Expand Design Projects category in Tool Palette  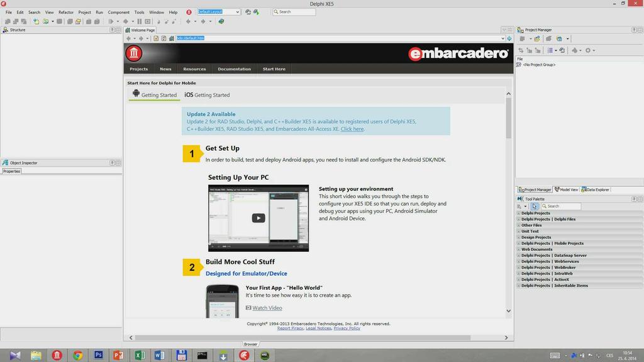coord(518,237)
